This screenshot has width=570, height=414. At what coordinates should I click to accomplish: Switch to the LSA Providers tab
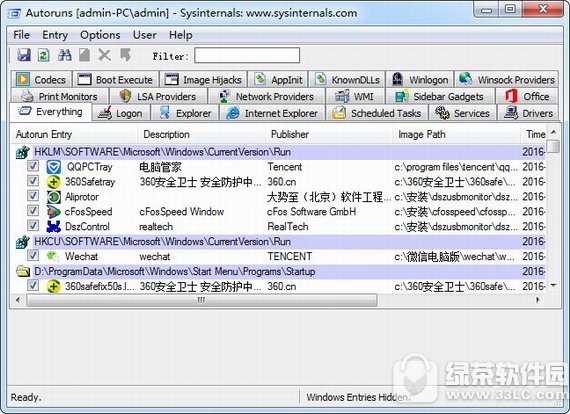[158, 96]
